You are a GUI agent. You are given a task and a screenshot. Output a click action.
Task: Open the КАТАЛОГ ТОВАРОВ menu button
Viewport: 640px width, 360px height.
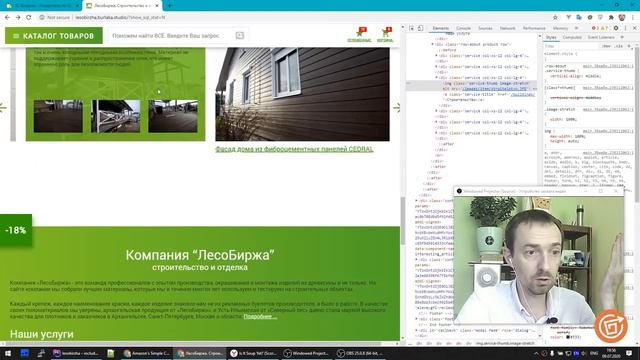[x=53, y=36]
